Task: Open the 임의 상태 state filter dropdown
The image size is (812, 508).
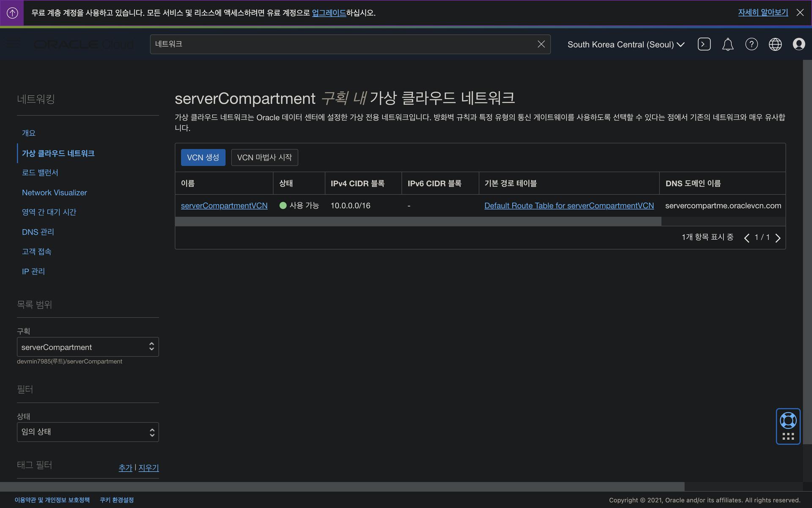Action: click(88, 432)
